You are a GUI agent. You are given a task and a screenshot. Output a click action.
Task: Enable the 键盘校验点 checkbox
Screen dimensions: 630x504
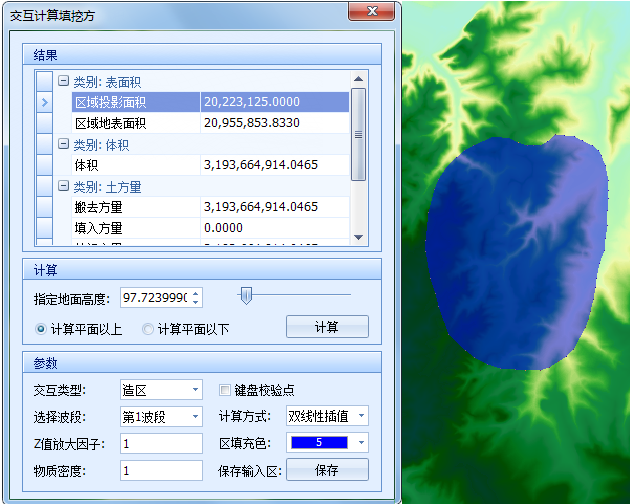click(225, 389)
